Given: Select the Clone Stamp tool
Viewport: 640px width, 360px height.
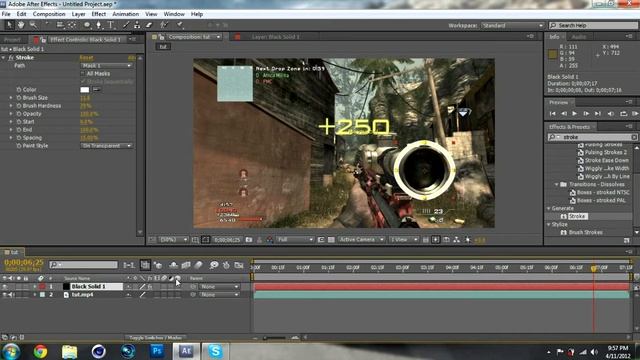Looking at the screenshot, I should (x=137, y=25).
